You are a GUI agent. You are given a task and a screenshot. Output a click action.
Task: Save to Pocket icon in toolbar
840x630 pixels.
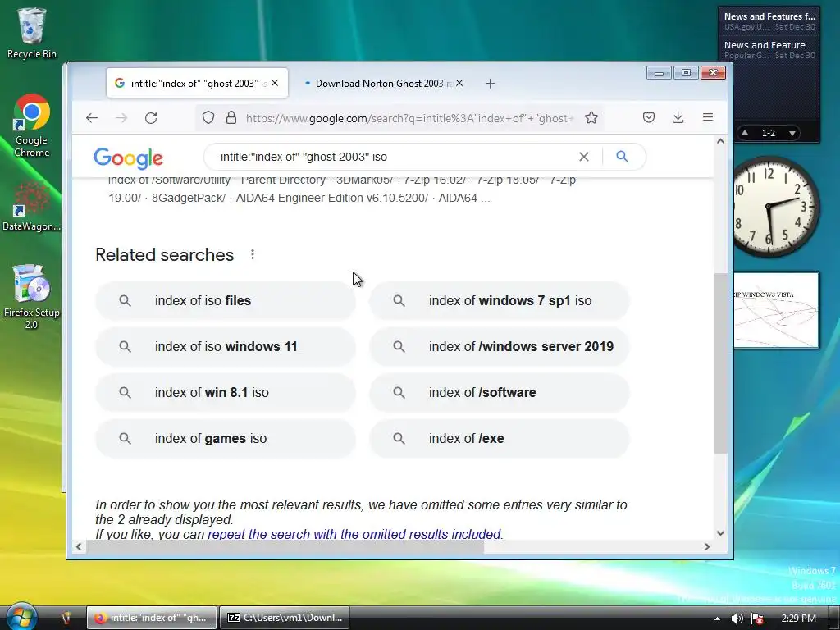[x=649, y=117]
